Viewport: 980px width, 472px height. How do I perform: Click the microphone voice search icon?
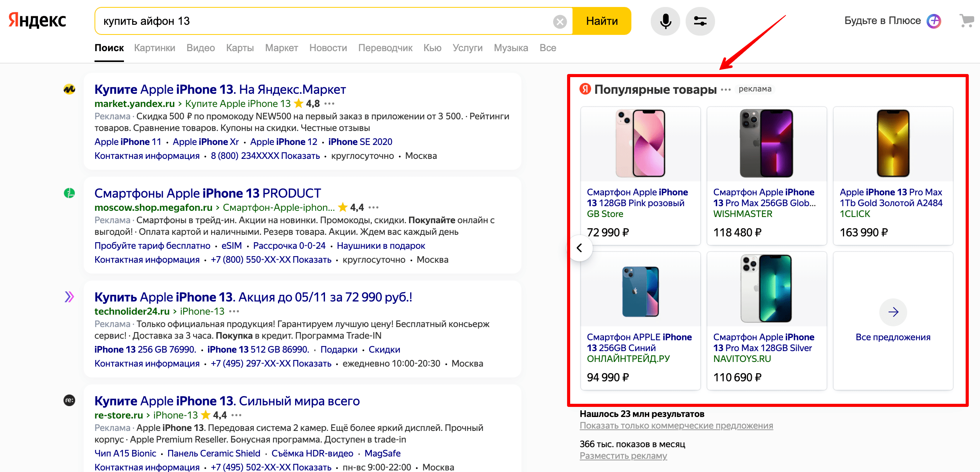pyautogui.click(x=665, y=21)
